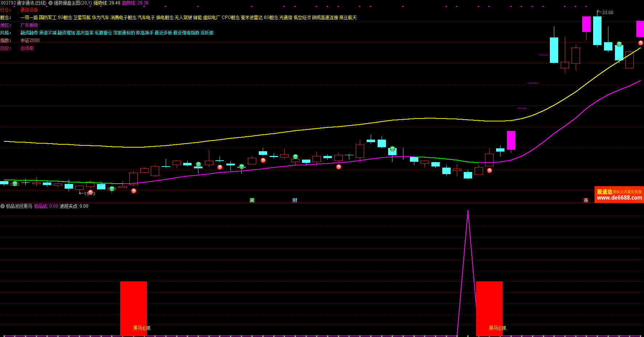Click the 002792 通宇通讯(日线) title
The width and height of the screenshot is (644, 337).
pos(24,3)
